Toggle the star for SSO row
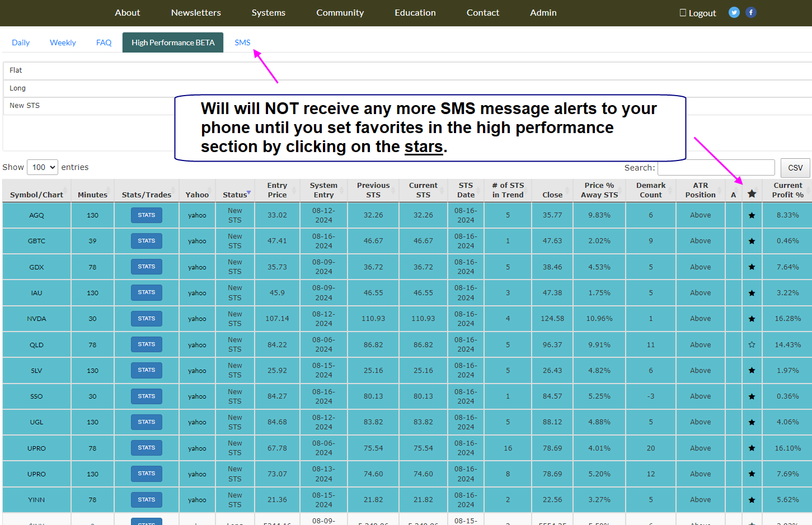Screen dimensions: 812x525 752,396
